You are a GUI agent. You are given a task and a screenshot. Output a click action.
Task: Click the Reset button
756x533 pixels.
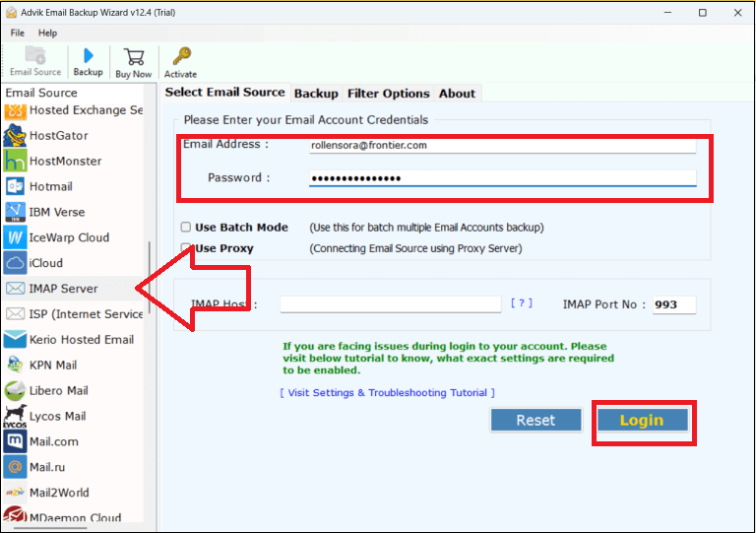(535, 420)
